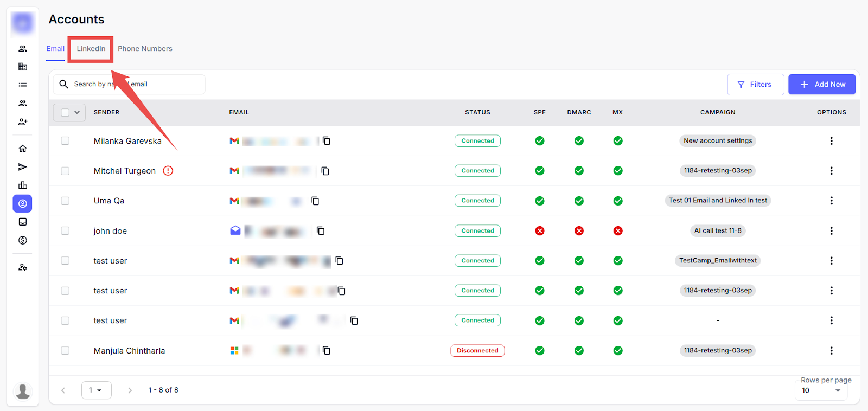This screenshot has height=411, width=868.
Task: Switch to the LinkedIn tab
Action: click(91, 49)
